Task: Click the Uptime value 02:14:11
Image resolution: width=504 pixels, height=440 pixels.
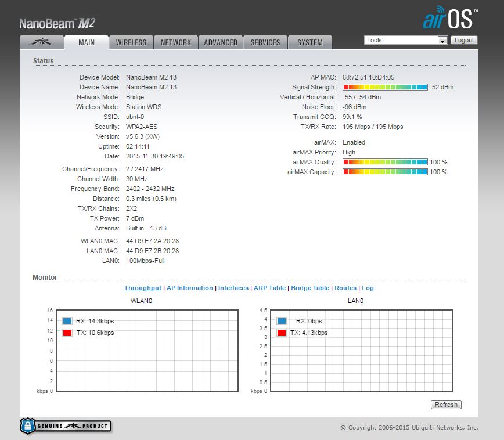Action: pyautogui.click(x=138, y=146)
